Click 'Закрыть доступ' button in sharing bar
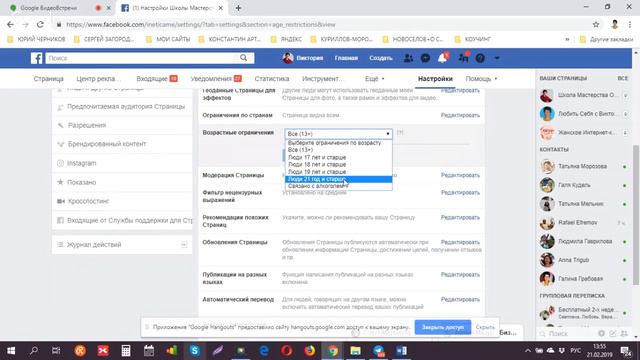The height and width of the screenshot is (360, 640). click(443, 327)
